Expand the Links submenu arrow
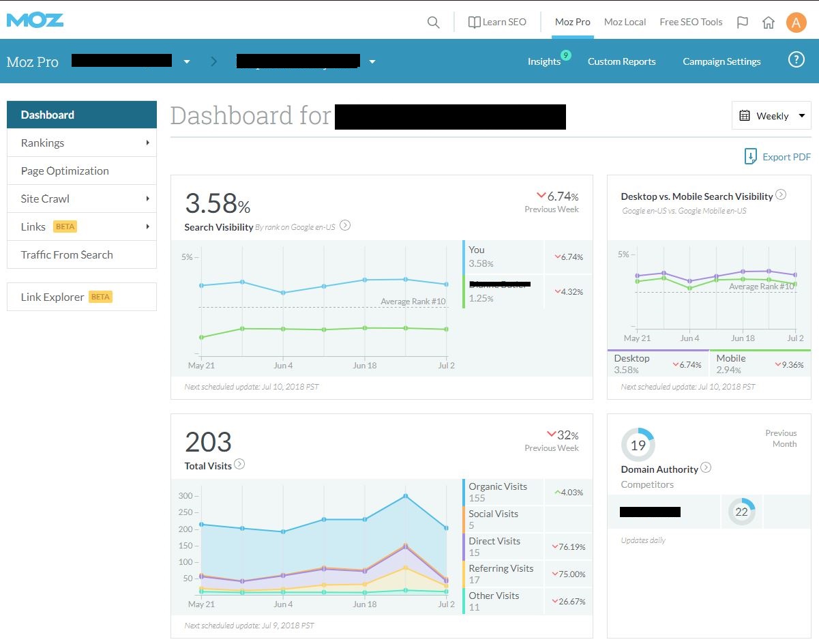 [x=147, y=226]
